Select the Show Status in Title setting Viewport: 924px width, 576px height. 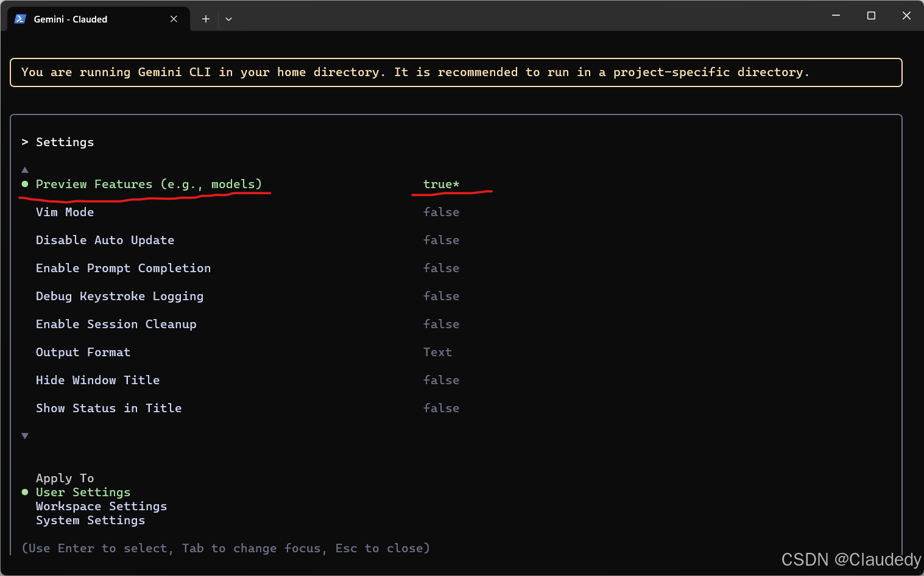108,408
